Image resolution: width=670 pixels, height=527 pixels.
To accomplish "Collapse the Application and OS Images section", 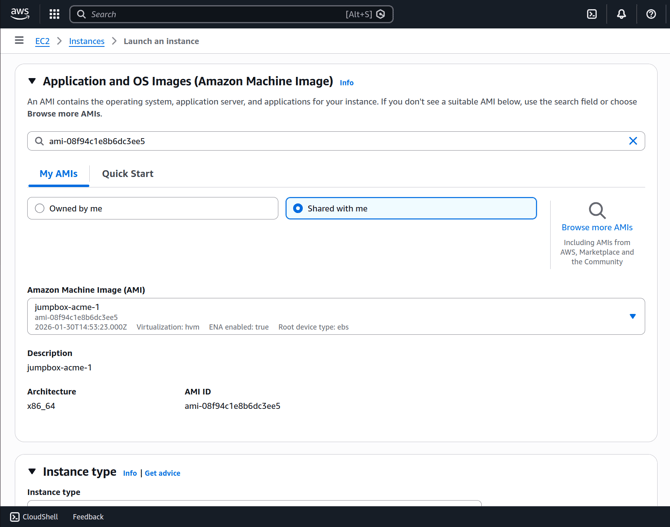I will 32,81.
